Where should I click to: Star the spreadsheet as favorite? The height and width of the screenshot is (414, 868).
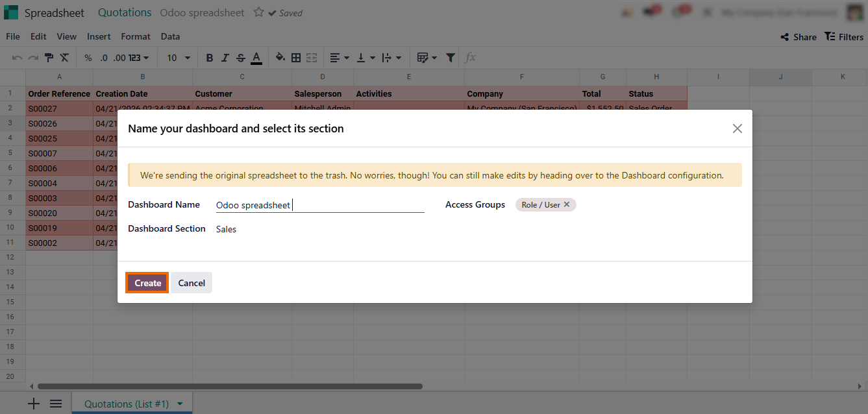[x=258, y=12]
